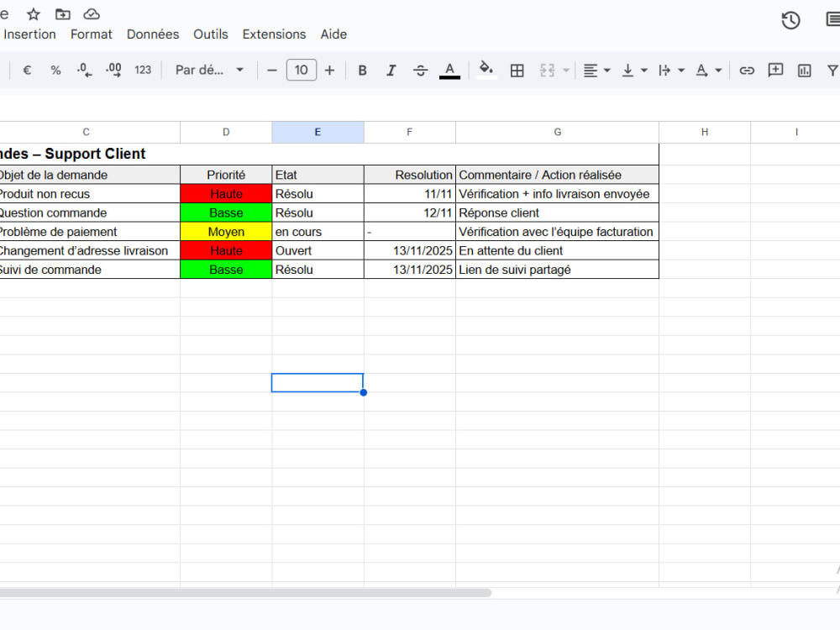
Task: Select 'Lien de suivi partagé' cell
Action: tap(557, 270)
